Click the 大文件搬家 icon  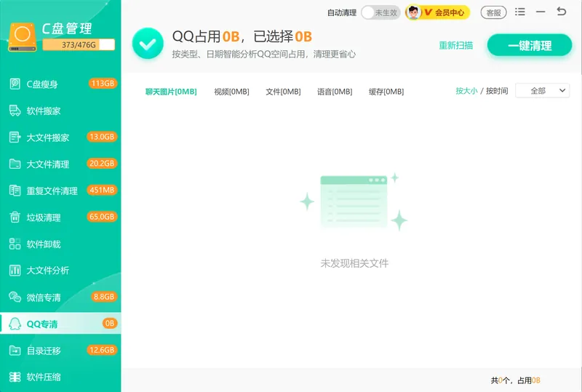[15, 137]
